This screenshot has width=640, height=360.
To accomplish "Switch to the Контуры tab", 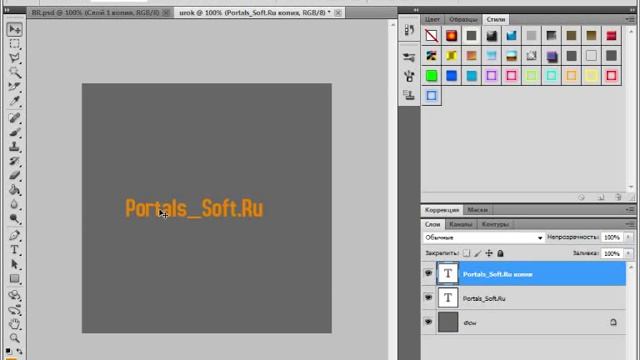I will [495, 224].
